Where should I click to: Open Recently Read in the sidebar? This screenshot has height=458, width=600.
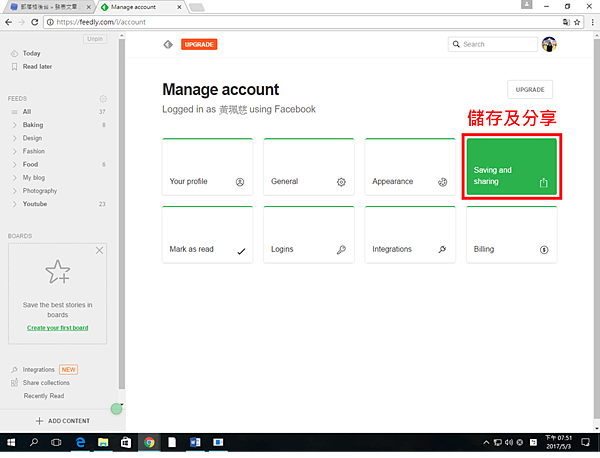point(44,396)
